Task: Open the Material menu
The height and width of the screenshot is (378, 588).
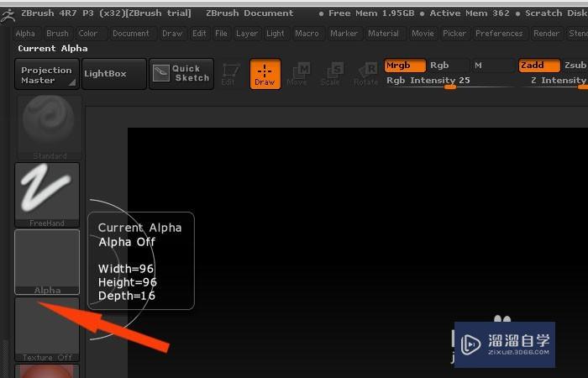Action: click(x=383, y=34)
